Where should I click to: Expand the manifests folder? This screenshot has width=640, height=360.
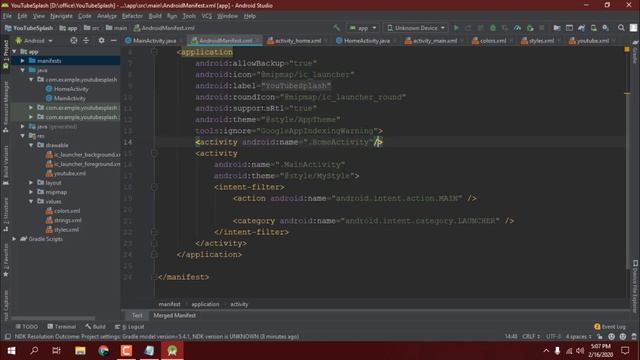click(22, 61)
